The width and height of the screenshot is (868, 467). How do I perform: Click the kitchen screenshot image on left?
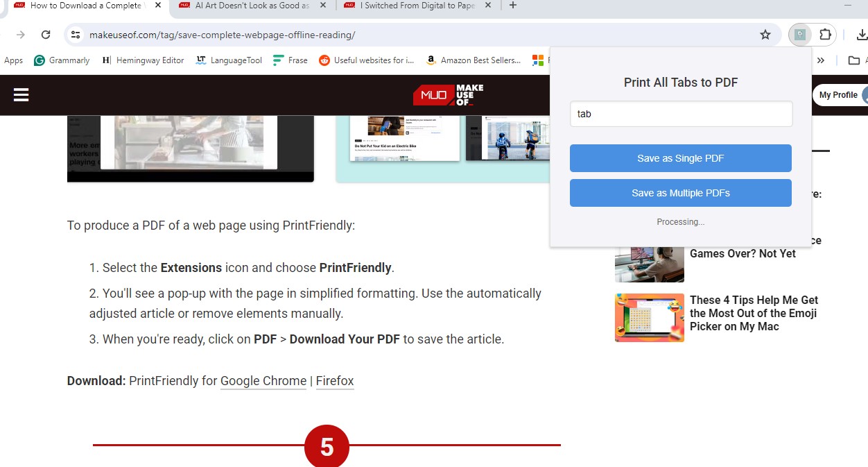(191, 148)
